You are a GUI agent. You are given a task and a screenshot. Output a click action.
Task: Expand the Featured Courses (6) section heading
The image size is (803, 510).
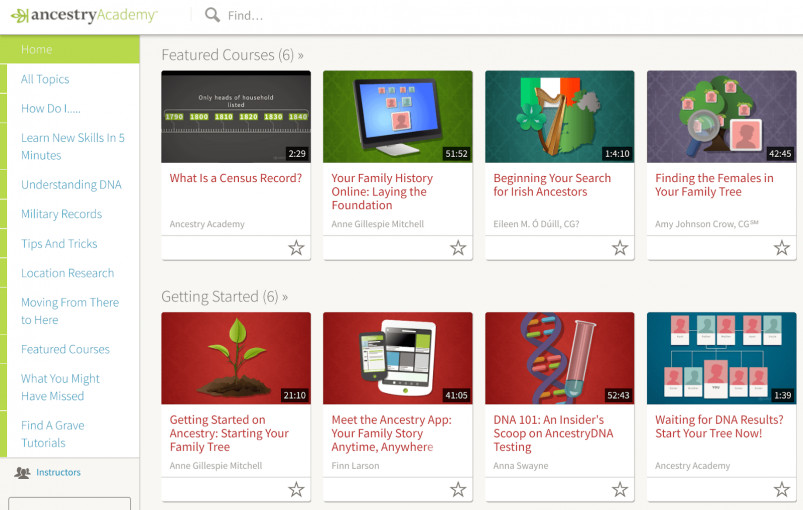click(232, 55)
